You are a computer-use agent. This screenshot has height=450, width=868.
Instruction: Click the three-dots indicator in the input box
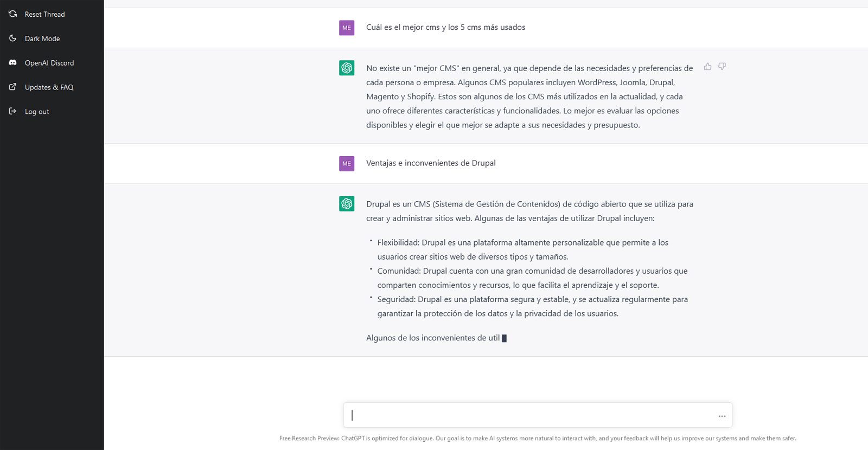(x=722, y=416)
